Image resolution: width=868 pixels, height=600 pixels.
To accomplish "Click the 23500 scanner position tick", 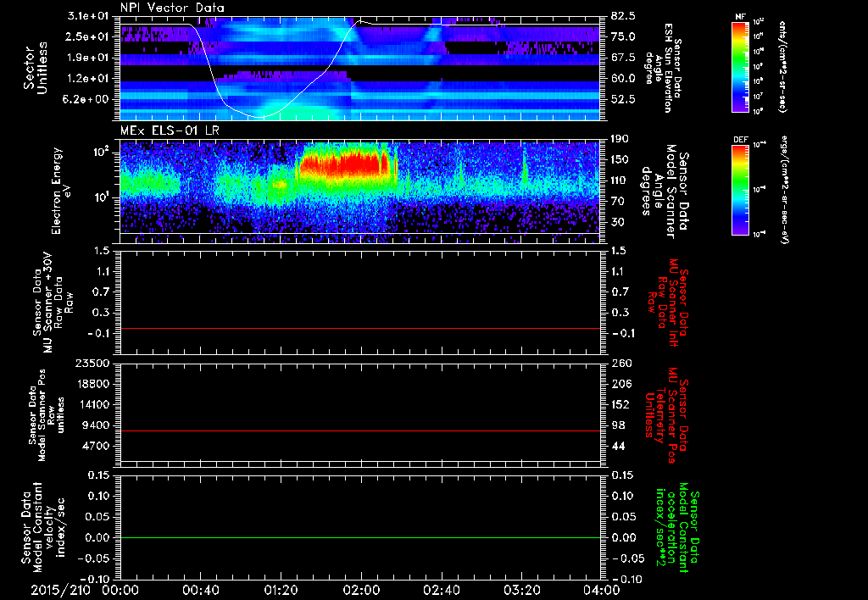I will point(92,364).
